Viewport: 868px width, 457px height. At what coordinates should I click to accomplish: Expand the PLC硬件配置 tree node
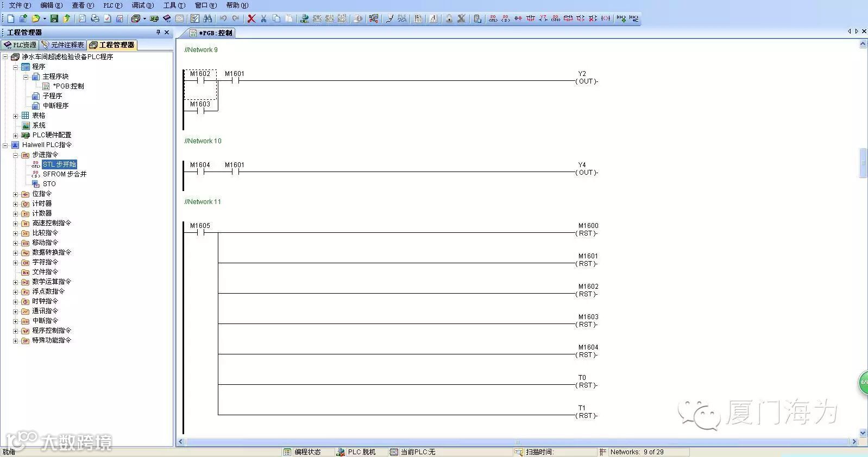click(x=16, y=135)
